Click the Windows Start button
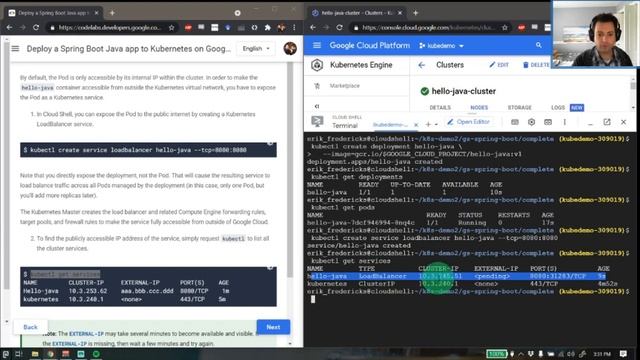Image resolution: width=640 pixels, height=360 pixels. click(x=5, y=354)
